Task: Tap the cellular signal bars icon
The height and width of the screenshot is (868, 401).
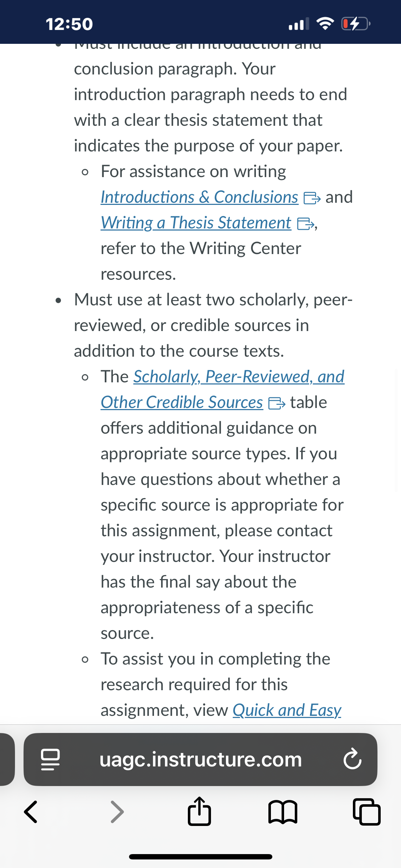Action: tap(299, 24)
